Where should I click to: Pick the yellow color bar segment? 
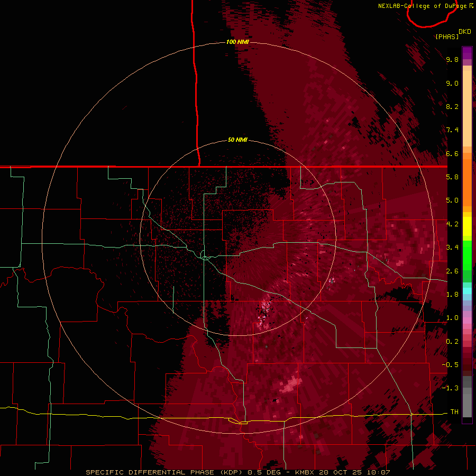467,226
